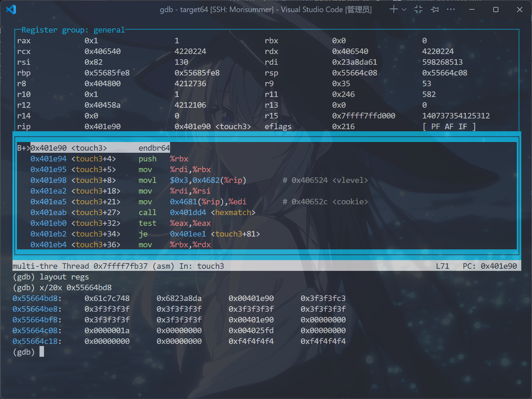Image resolution: width=532 pixels, height=399 pixels.
Task: Click the rip register value 0x401e90
Action: (x=103, y=126)
